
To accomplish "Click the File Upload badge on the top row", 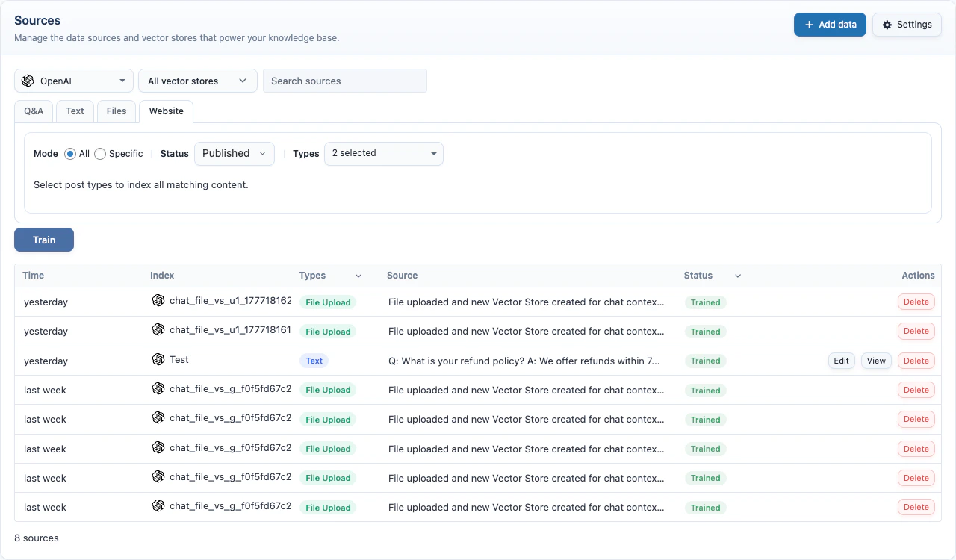I will pyautogui.click(x=328, y=302).
